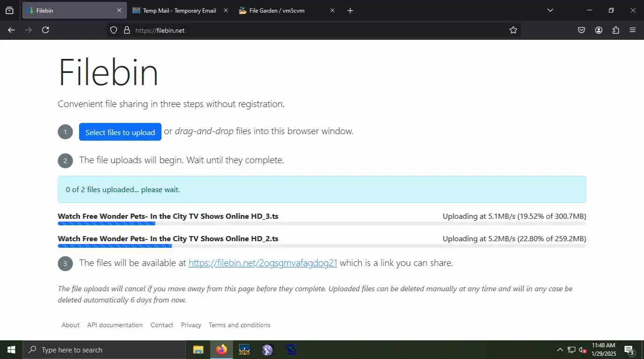Click the network tray icon
644x359 pixels.
571,350
